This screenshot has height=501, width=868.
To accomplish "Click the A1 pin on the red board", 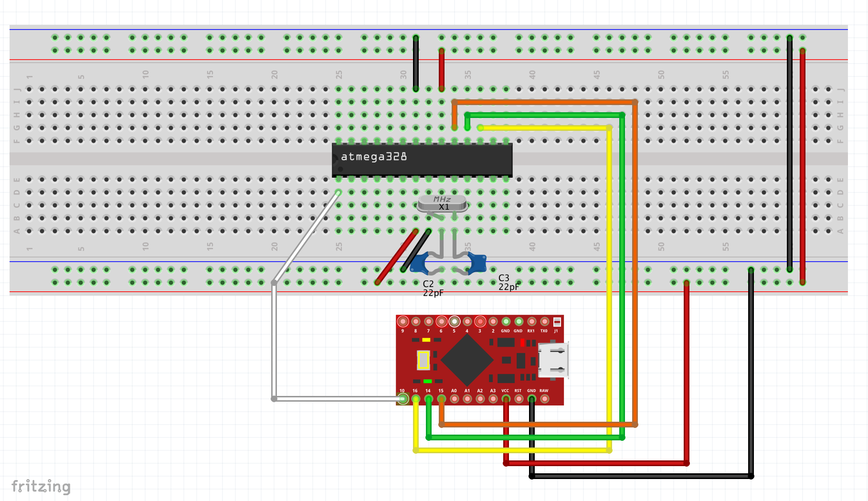I will [467, 399].
